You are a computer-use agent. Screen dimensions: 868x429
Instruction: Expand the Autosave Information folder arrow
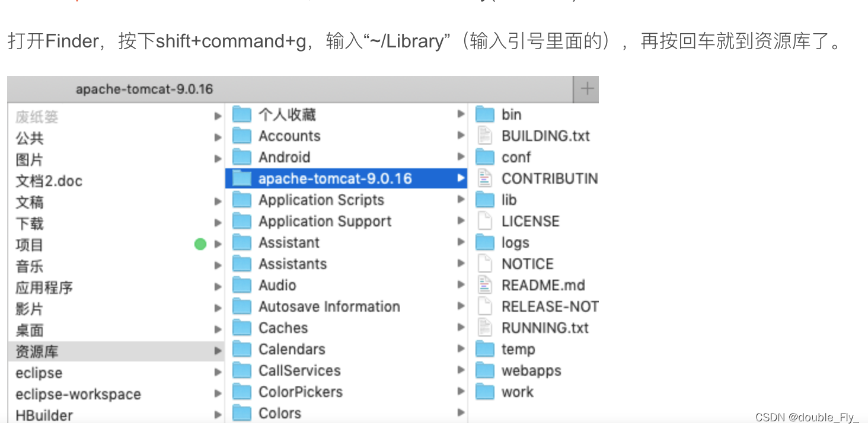(x=461, y=306)
